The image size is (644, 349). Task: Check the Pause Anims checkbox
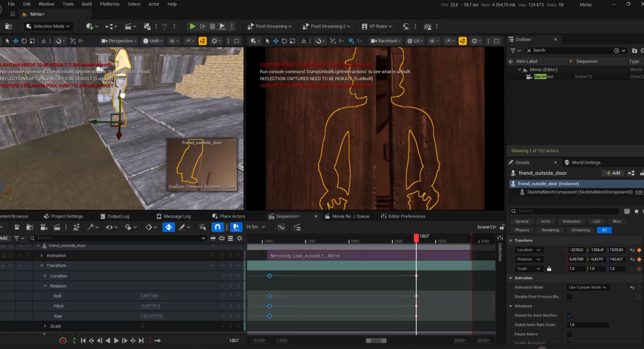point(569,334)
